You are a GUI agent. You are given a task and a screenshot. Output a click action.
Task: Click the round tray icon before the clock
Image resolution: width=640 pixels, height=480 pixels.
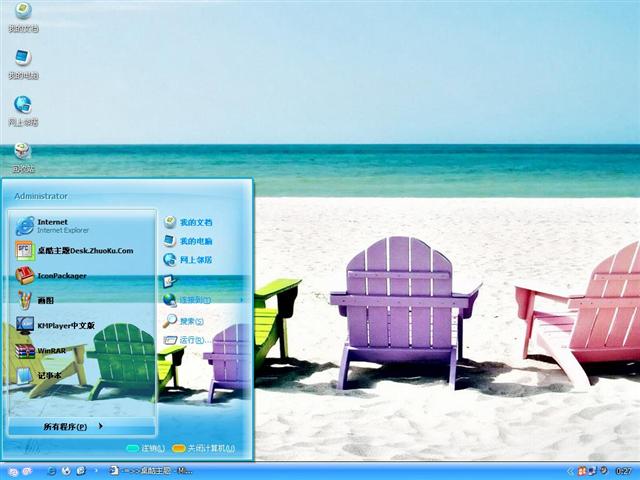coord(604,471)
